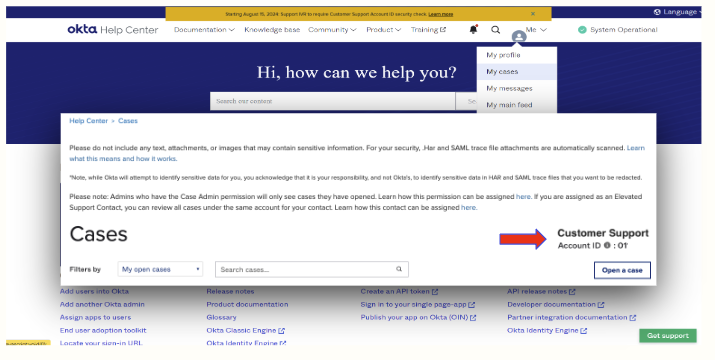Screen dimensions: 715x360
Task: Click the green System Operational status icon
Action: click(x=582, y=30)
